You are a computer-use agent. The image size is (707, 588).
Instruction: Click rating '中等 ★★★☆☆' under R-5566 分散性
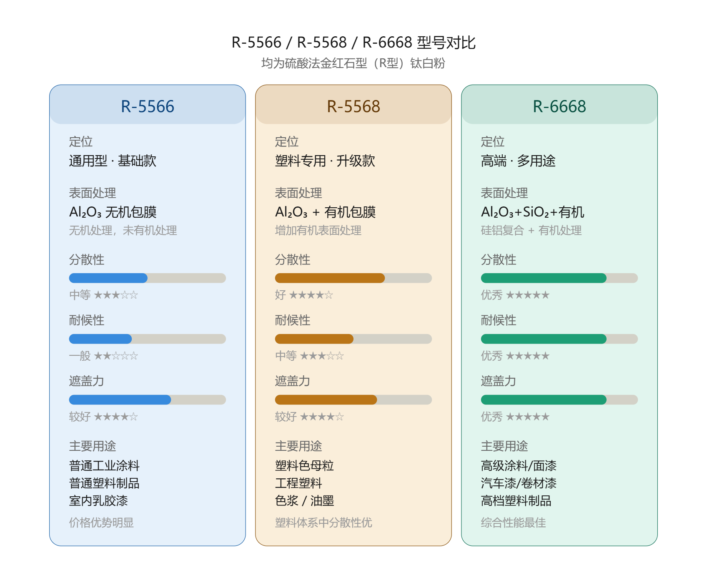click(103, 295)
